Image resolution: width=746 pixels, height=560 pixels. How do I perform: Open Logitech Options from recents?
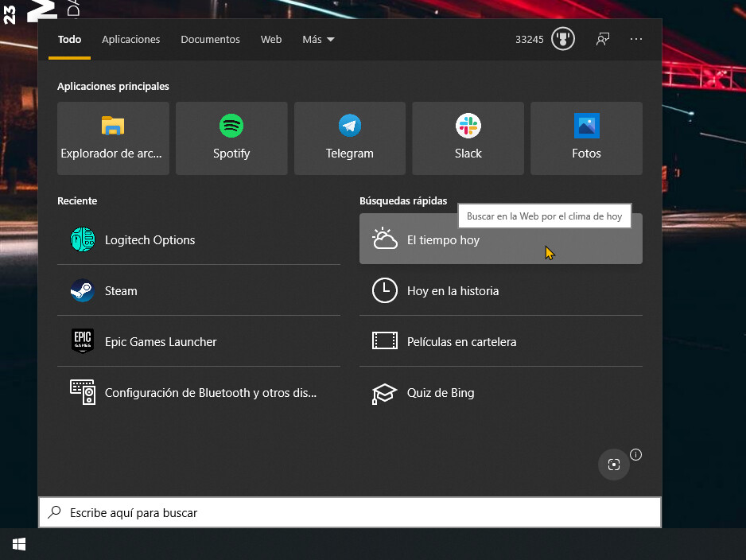click(199, 239)
